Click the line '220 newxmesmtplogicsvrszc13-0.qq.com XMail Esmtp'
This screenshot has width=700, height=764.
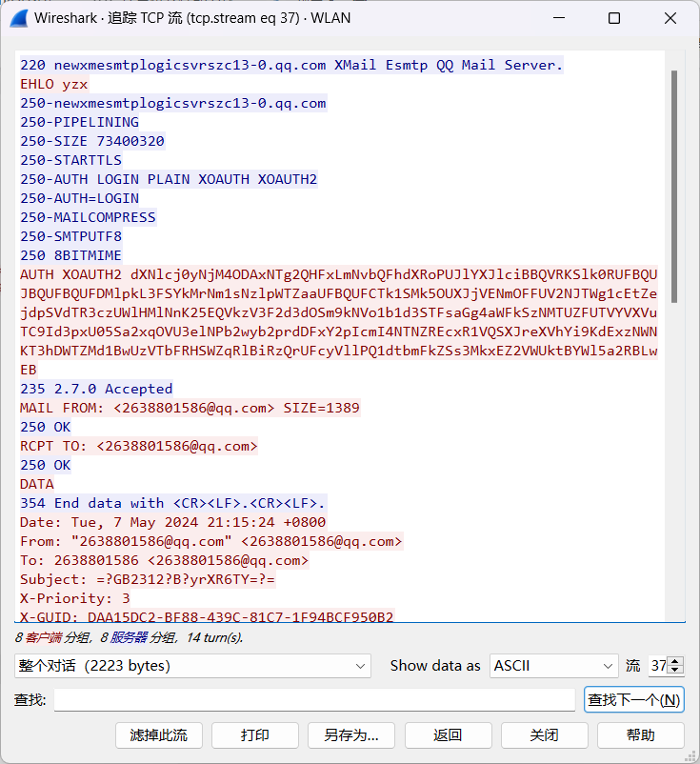[291, 65]
